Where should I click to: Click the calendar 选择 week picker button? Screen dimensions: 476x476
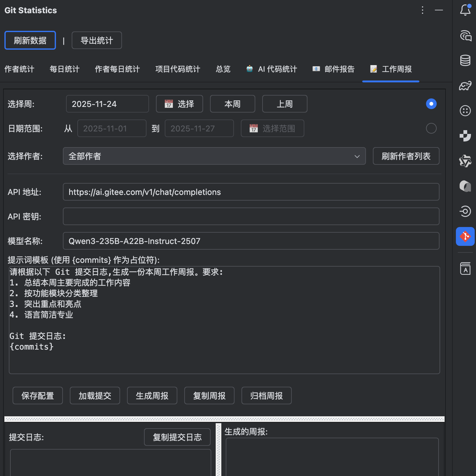(x=179, y=104)
